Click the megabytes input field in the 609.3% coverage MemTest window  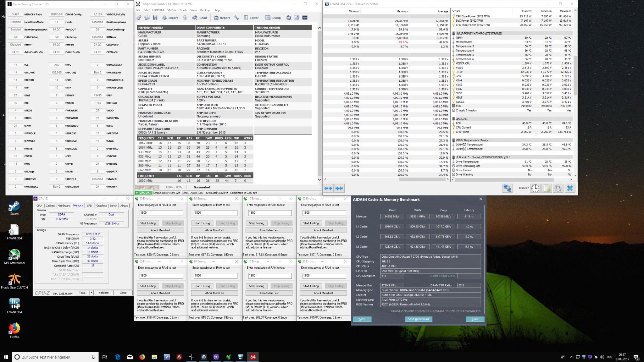point(269,275)
